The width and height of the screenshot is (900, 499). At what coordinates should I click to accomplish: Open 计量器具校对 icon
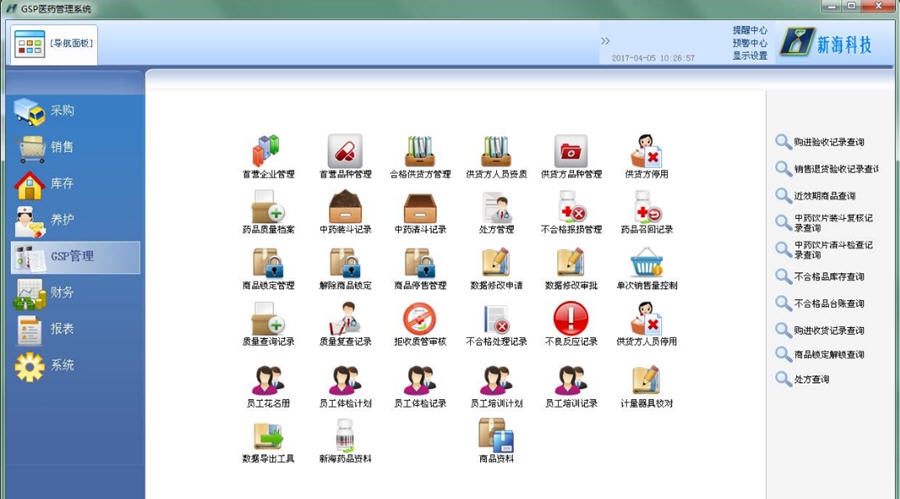pyautogui.click(x=646, y=382)
